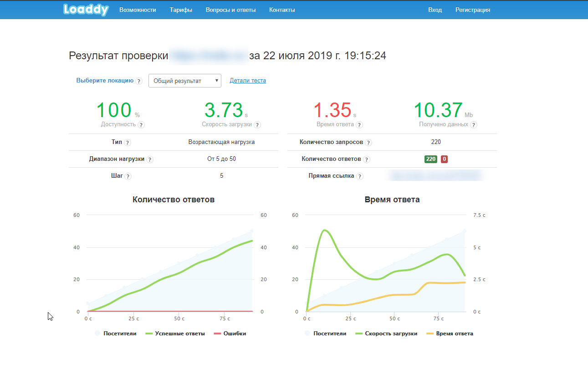This screenshot has height=375, width=588.
Task: Click help icon next to Скорость загрузки
Action: (x=257, y=125)
